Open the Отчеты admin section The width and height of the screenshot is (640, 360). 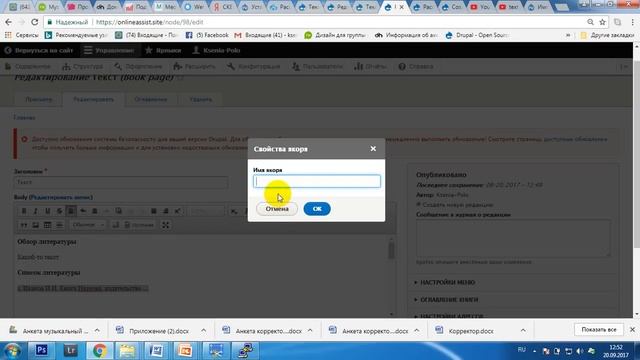point(370,66)
